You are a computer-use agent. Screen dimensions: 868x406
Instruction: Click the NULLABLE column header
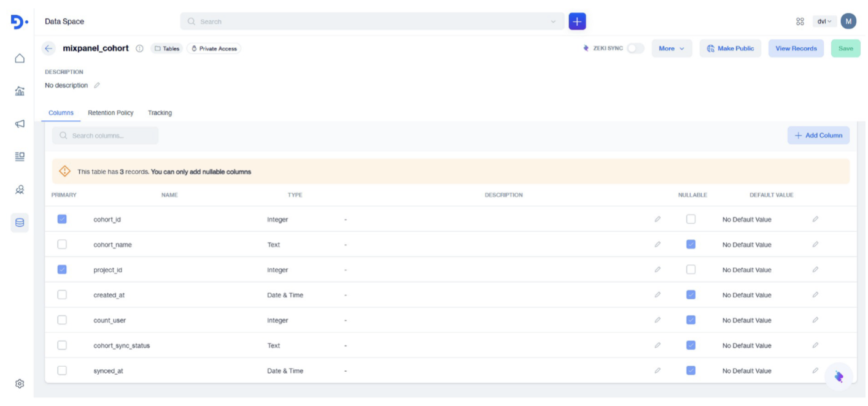tap(692, 195)
